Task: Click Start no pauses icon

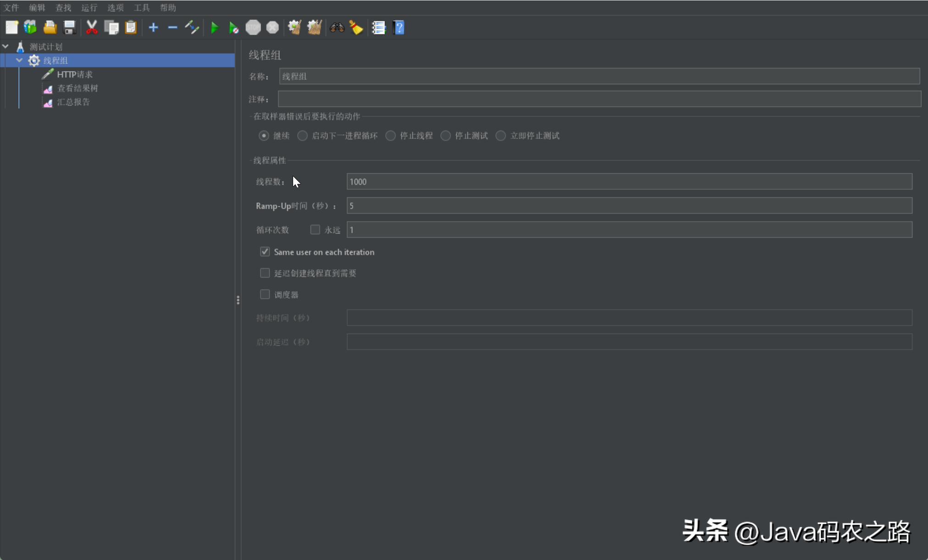Action: [x=233, y=28]
